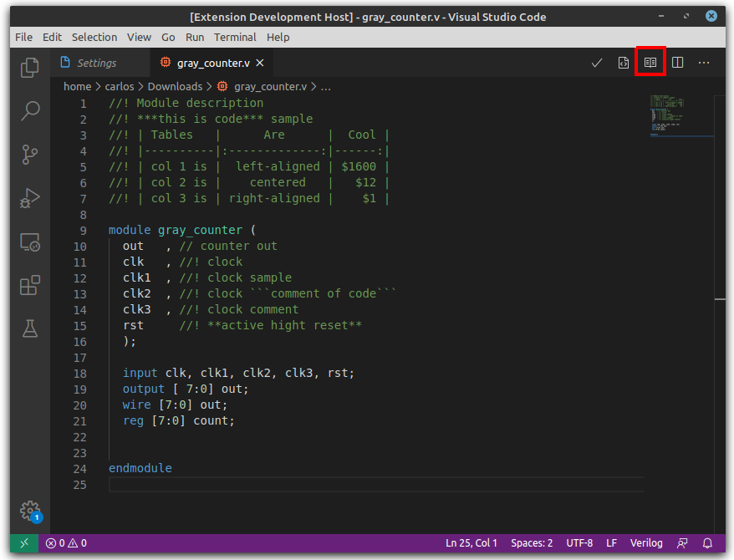Click 'output' keyword on line 19
The image size is (734, 560).
[x=144, y=389]
